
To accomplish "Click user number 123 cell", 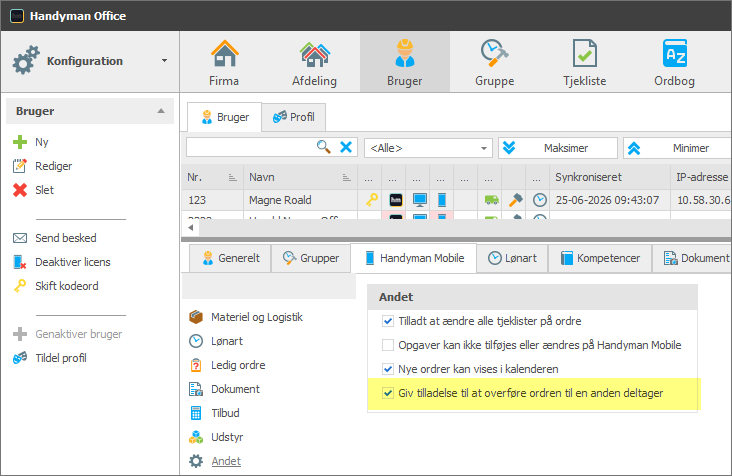I will (x=212, y=200).
